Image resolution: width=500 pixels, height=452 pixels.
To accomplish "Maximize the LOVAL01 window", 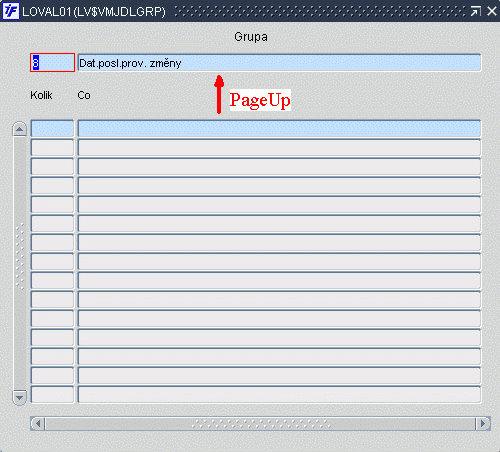I will [475, 12].
